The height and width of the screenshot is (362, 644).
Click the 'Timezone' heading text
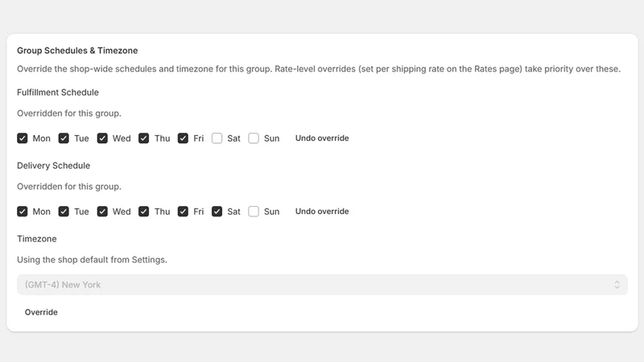36,239
